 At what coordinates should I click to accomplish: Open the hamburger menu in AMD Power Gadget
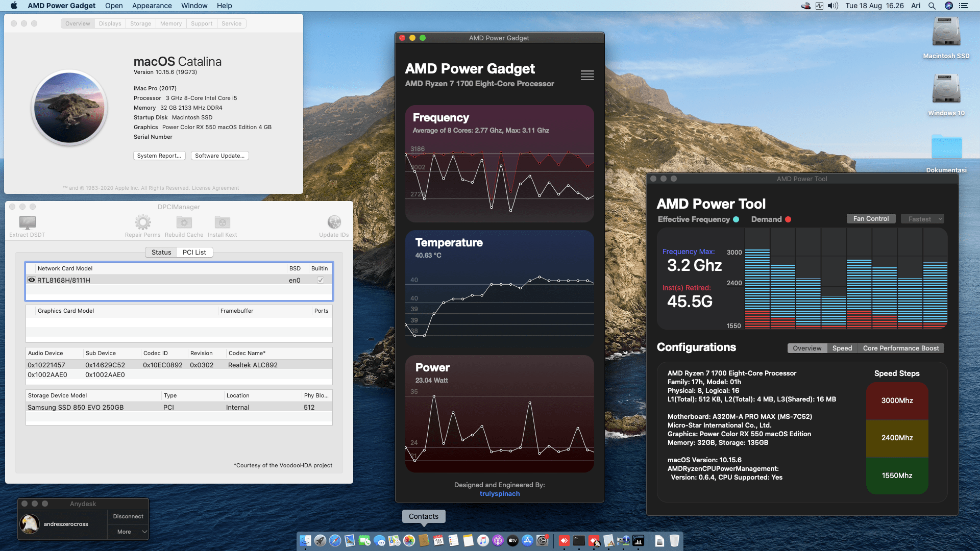click(587, 75)
